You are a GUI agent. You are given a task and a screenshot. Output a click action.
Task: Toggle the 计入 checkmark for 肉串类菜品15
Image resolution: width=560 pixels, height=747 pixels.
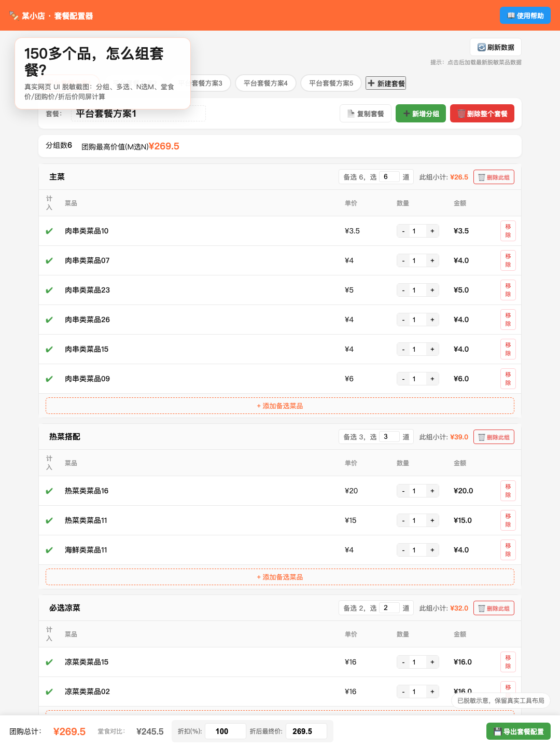(49, 349)
